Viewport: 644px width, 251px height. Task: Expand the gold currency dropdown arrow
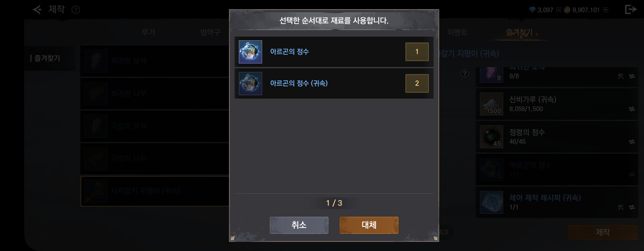tap(606, 10)
